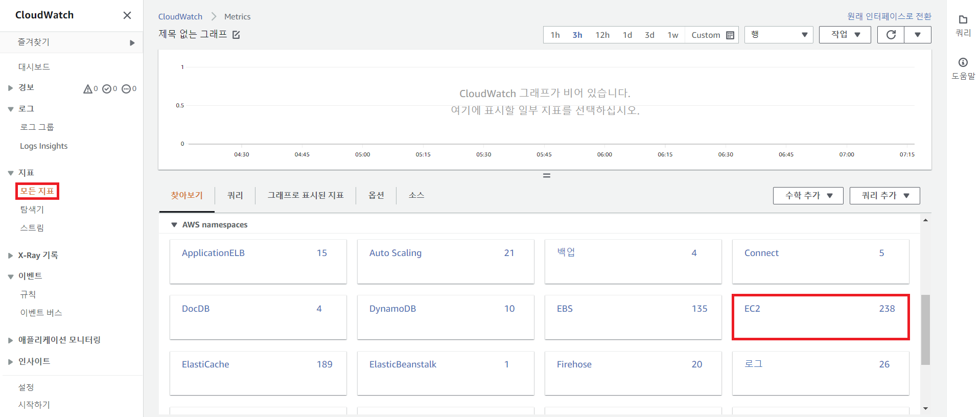
Task: Switch to 그래프로 표시된 지표 tab
Action: (306, 196)
